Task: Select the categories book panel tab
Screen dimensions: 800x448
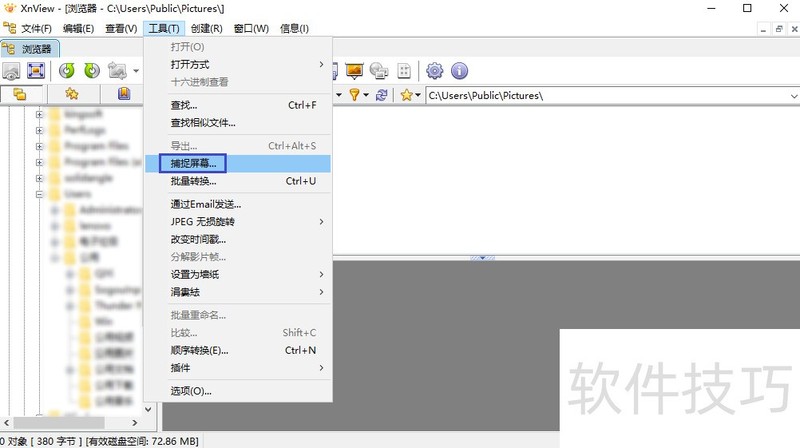Action: click(123, 94)
